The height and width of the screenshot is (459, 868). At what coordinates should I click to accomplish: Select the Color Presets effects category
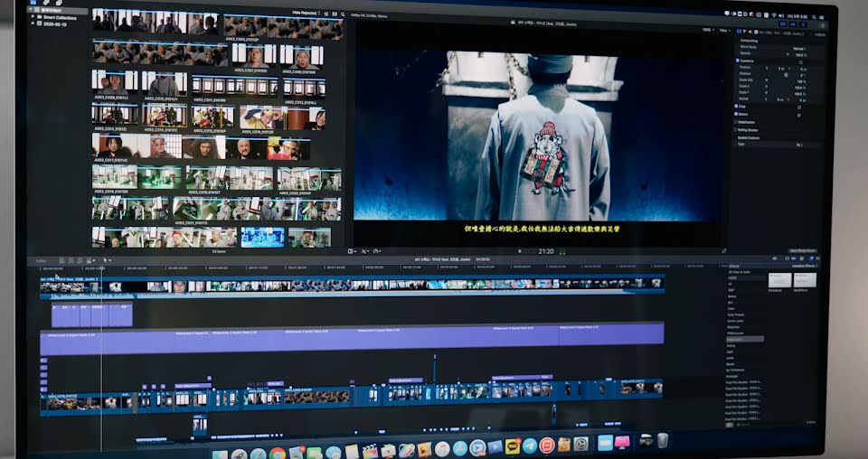736,314
